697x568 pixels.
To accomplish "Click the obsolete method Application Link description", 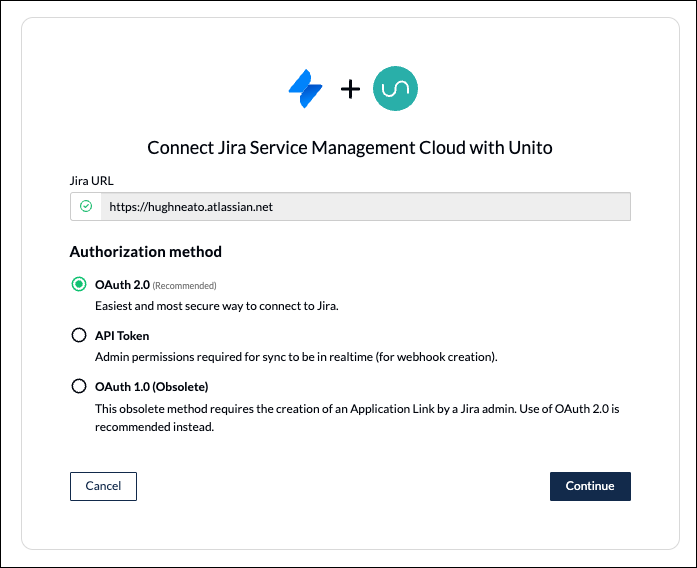I will pos(357,418).
